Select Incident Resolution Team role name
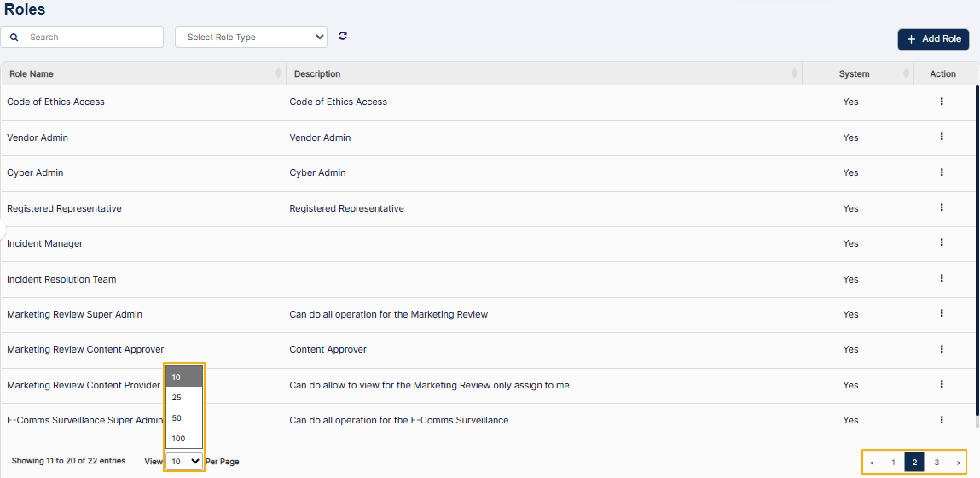Screen dimensions: 980x478 62,279
